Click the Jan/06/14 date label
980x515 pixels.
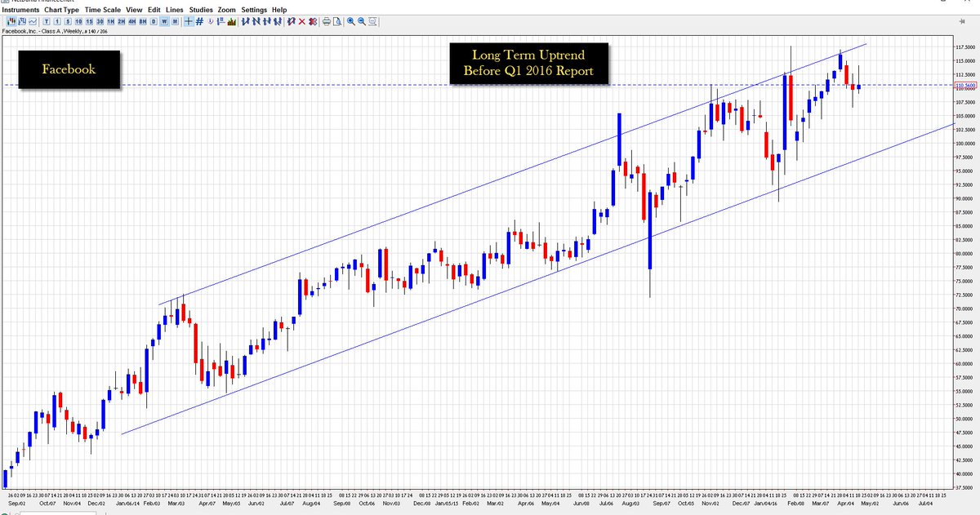128,504
